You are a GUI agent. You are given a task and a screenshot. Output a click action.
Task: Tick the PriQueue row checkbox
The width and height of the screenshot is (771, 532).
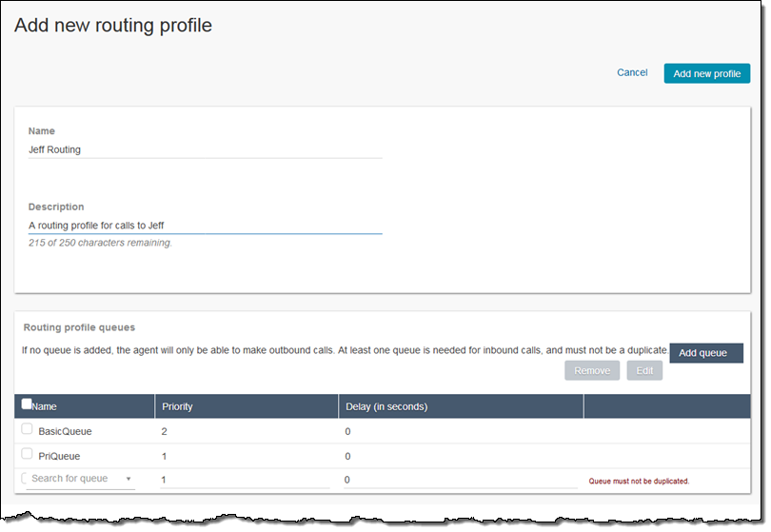pyautogui.click(x=27, y=455)
